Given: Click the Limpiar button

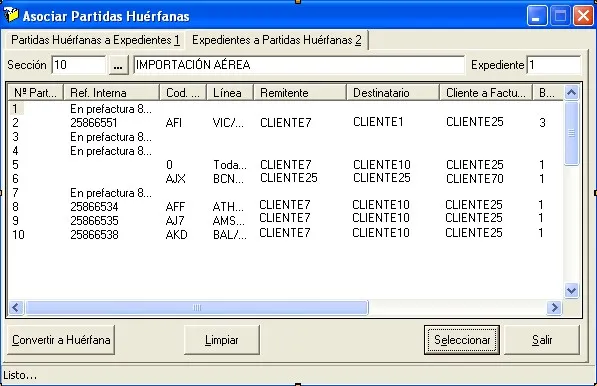Looking at the screenshot, I should 222,340.
